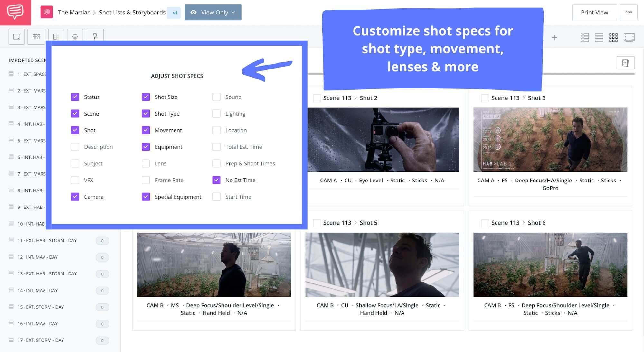The height and width of the screenshot is (352, 644).
Task: Open Shot 2 GoPro close-up thumbnail
Action: [x=383, y=140]
